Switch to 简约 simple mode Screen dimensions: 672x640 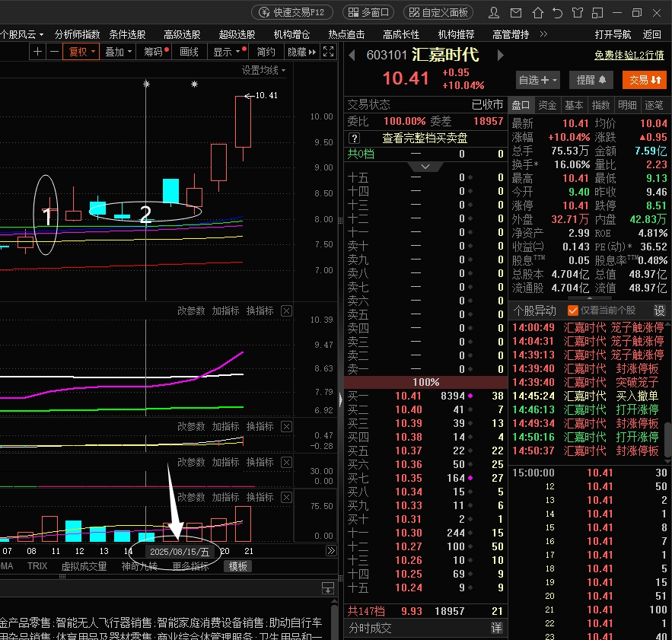pyautogui.click(x=266, y=52)
